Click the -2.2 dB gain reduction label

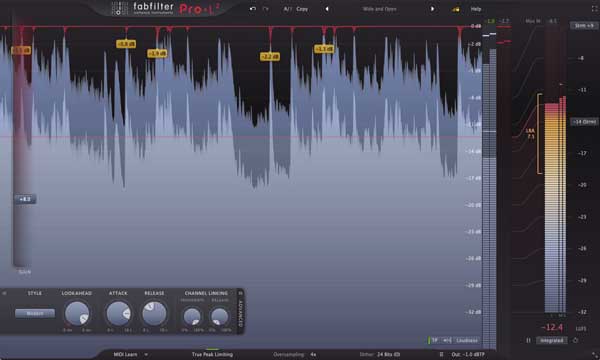point(270,57)
